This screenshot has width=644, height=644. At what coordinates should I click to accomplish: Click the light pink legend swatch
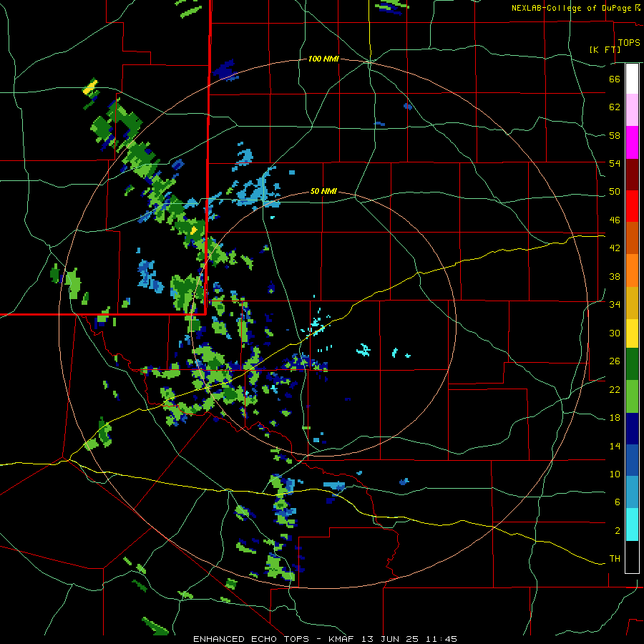tap(632, 110)
